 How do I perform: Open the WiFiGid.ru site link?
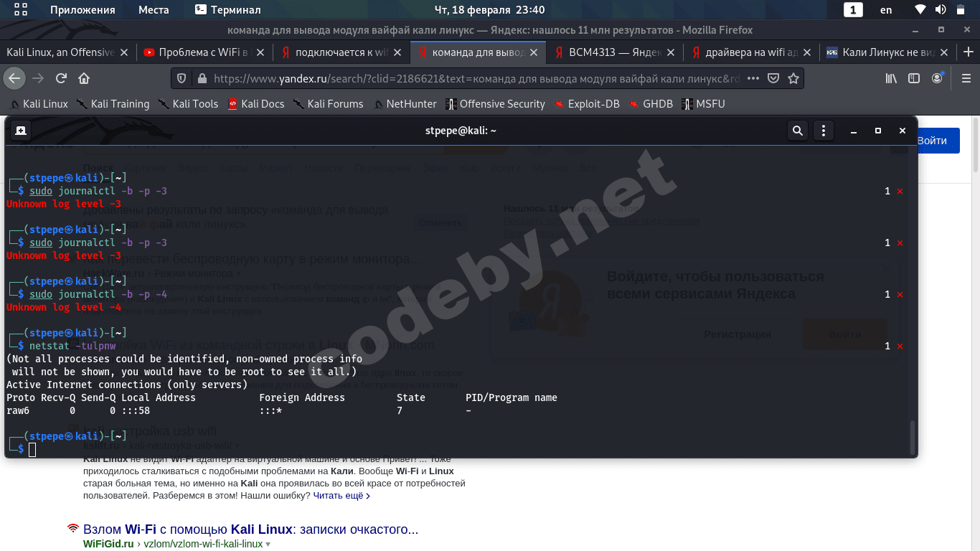108,544
